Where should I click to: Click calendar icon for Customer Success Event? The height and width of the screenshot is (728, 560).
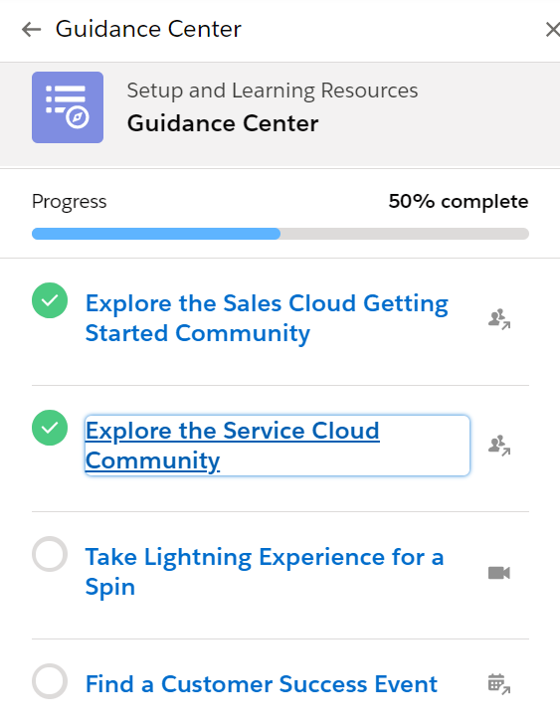pyautogui.click(x=499, y=684)
